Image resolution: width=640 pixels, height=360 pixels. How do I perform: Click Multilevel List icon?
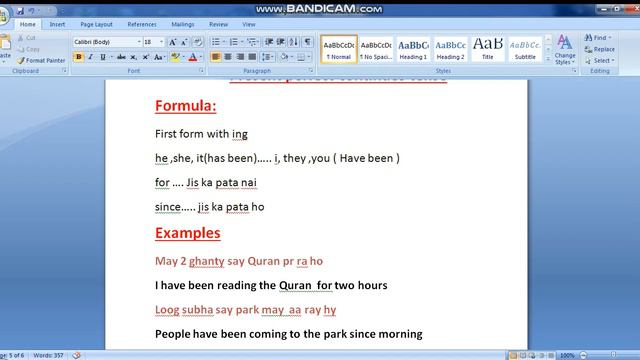pos(252,42)
